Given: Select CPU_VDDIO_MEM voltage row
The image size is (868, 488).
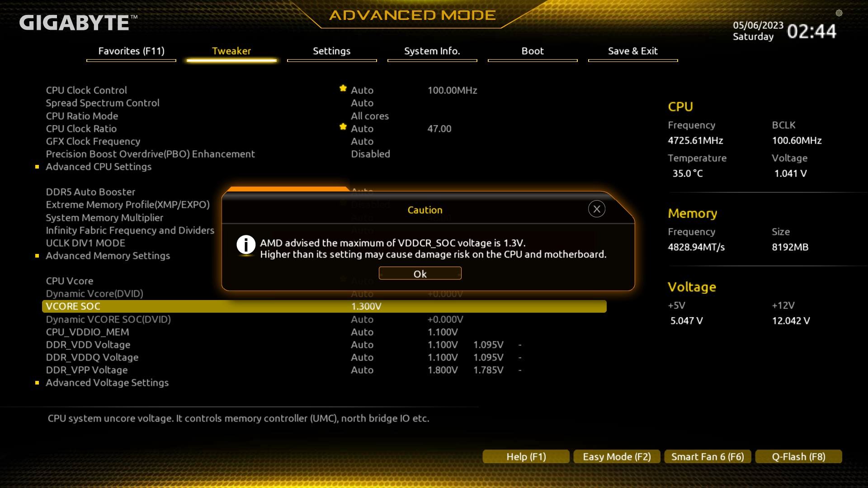Looking at the screenshot, I should (x=324, y=332).
